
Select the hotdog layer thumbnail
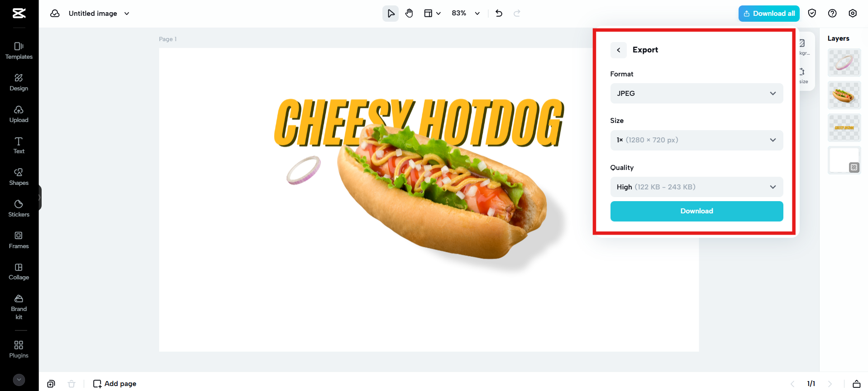coord(844,95)
